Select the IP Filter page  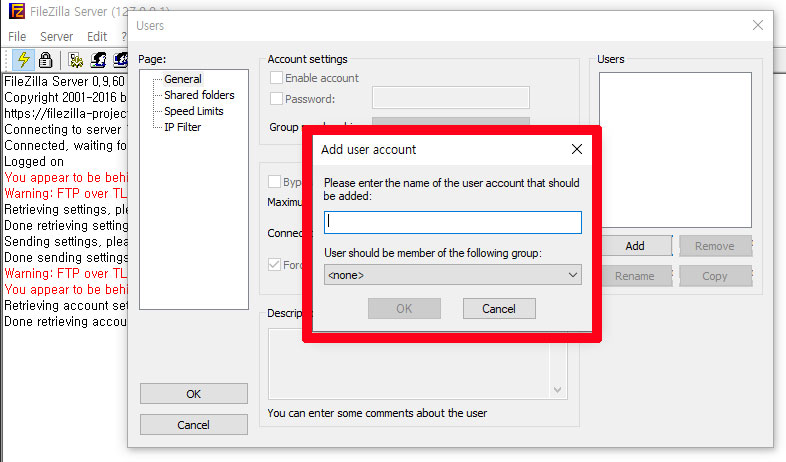point(182,127)
